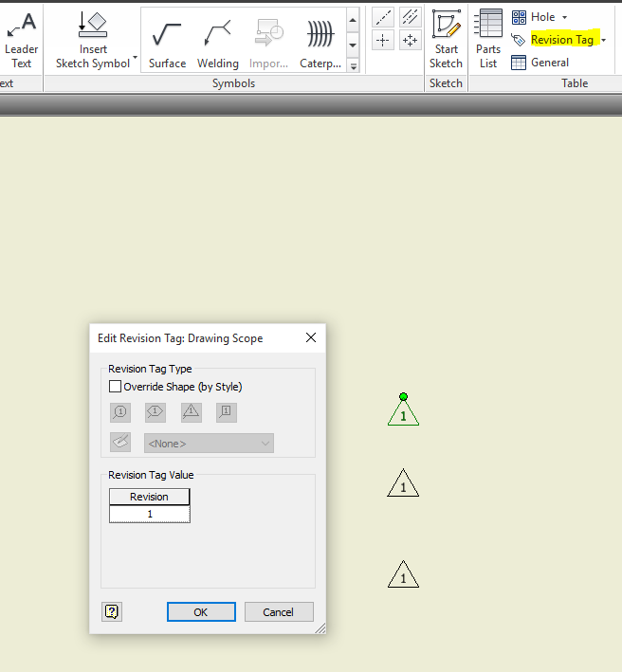The width and height of the screenshot is (622, 672).
Task: Select the green highlighted revision tag triangle
Action: point(403,413)
